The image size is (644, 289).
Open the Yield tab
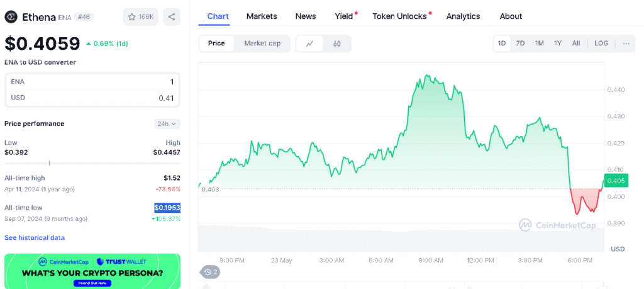tap(344, 16)
